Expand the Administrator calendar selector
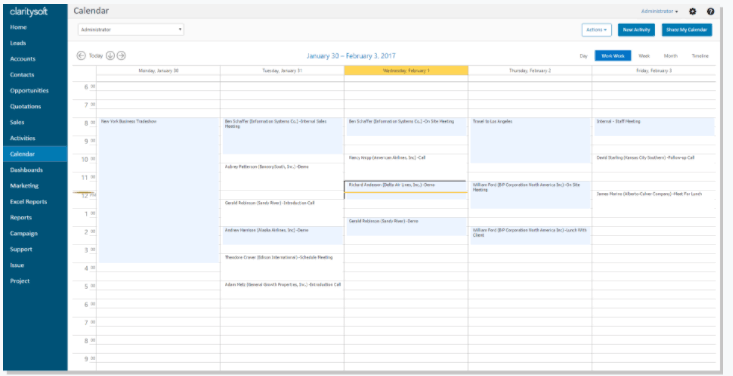Viewport: 733px width, 376px height. 131,29
